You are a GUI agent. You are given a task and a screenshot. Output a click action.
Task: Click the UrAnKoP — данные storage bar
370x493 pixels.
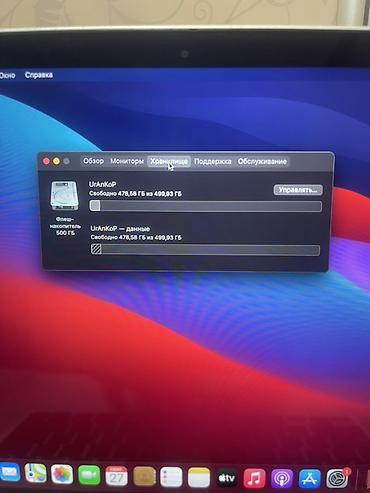(205, 250)
